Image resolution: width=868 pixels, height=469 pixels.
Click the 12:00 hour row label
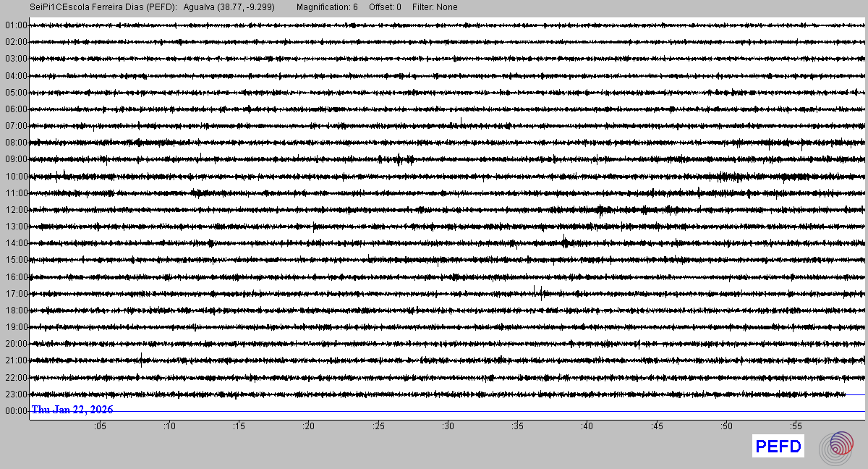click(x=16, y=210)
